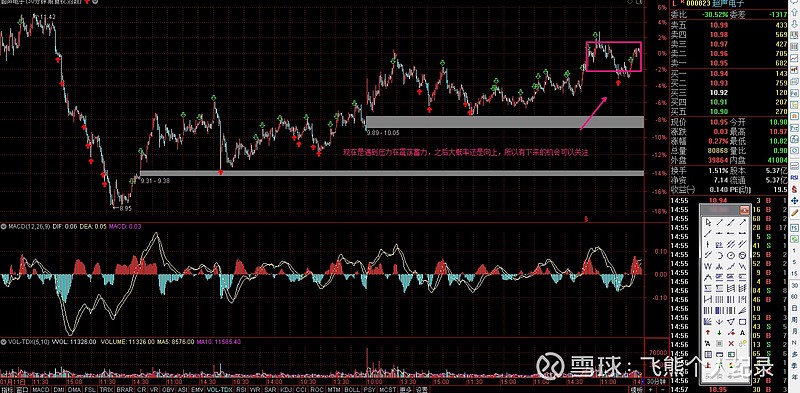This screenshot has width=800, height=393.
Task: Switch to 30 minute period in sidebar
Action: [x=795, y=286]
